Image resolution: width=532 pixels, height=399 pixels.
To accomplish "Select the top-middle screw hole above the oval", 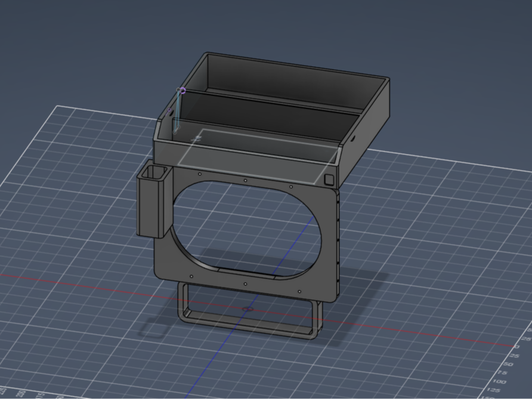I will click(x=245, y=180).
